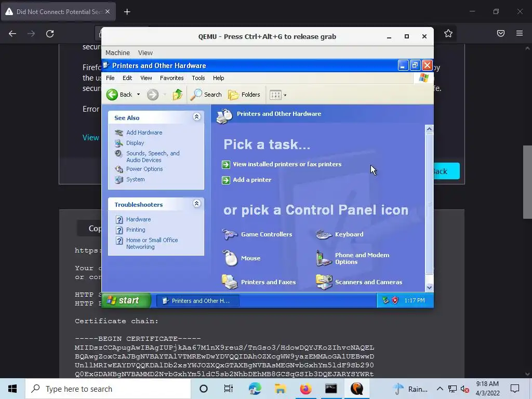
Task: Open the View menu in XP window
Action: coord(146,78)
